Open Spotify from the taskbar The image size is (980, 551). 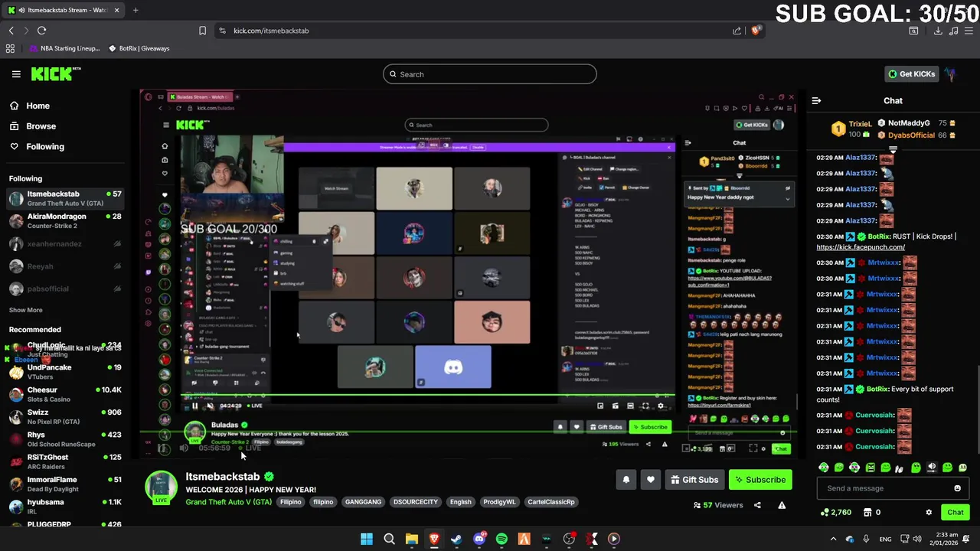(501, 539)
